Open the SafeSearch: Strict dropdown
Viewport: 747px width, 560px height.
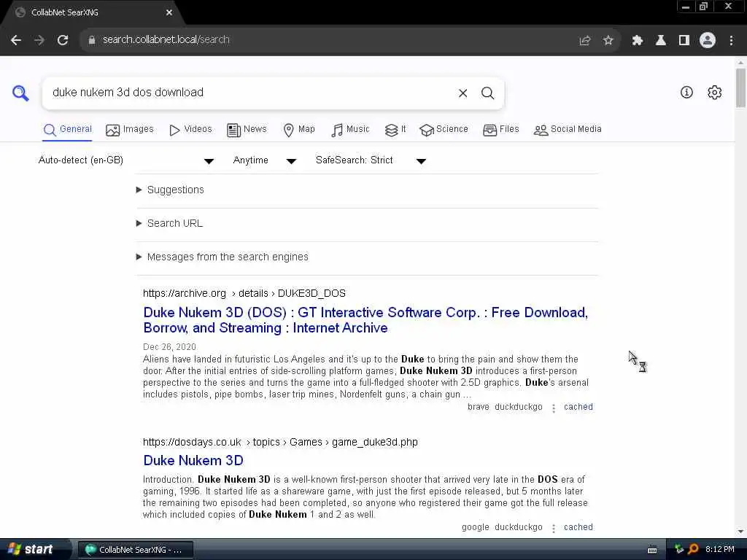click(x=371, y=160)
